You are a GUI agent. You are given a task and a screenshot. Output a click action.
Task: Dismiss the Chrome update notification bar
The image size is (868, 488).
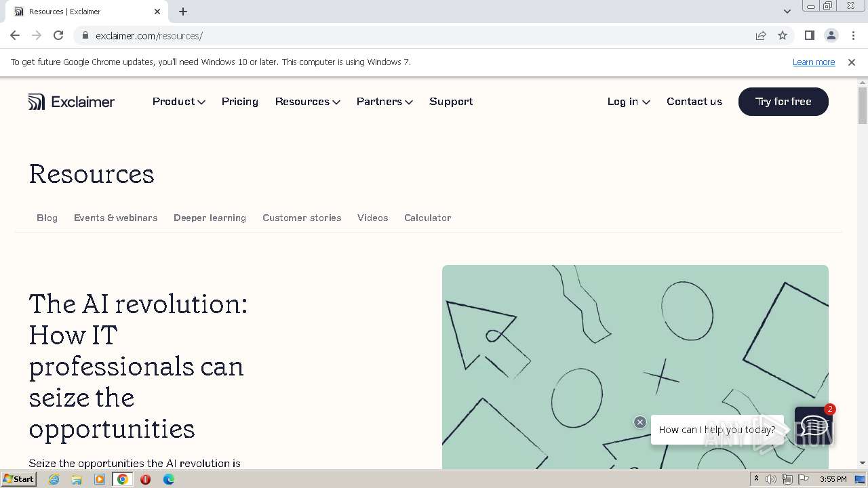pos(852,62)
